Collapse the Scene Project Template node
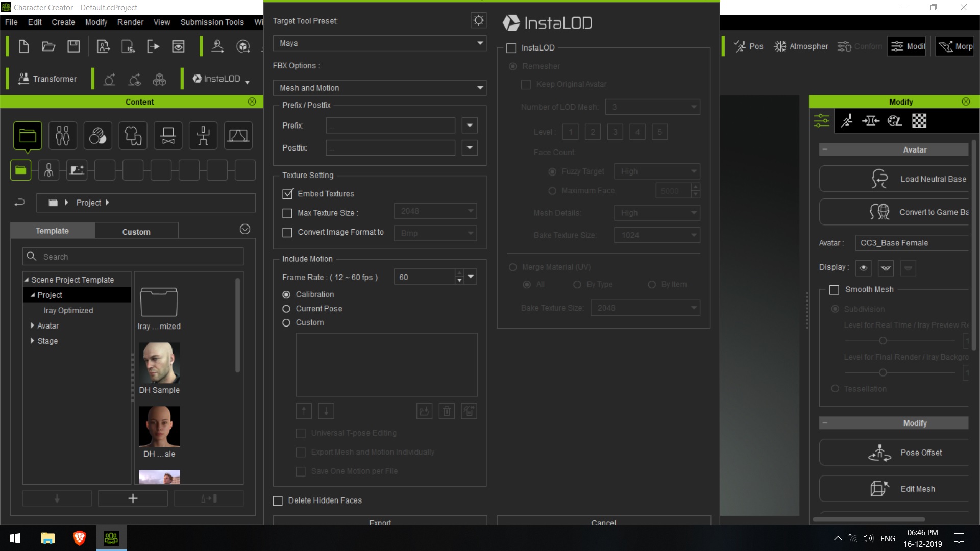The width and height of the screenshot is (980, 551). tap(27, 280)
